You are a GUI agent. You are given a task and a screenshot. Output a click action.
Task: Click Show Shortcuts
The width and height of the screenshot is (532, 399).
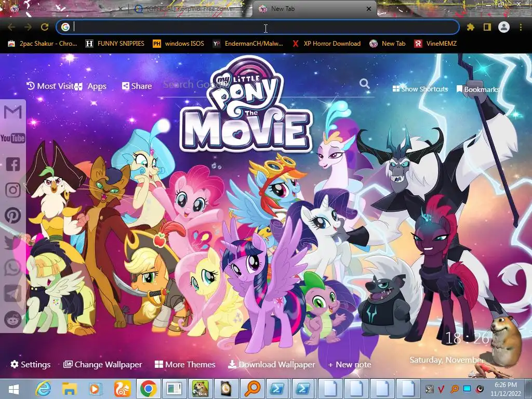420,89
